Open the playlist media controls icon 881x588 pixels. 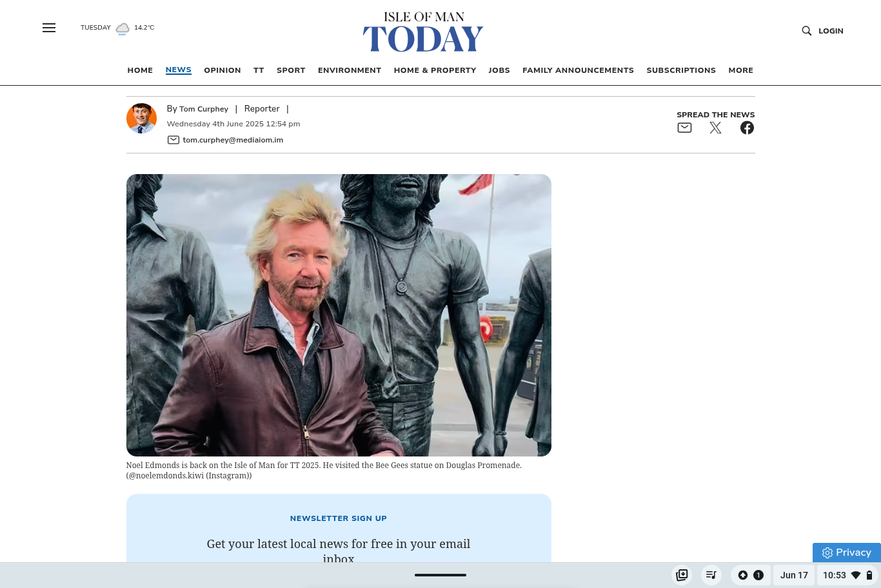click(711, 575)
